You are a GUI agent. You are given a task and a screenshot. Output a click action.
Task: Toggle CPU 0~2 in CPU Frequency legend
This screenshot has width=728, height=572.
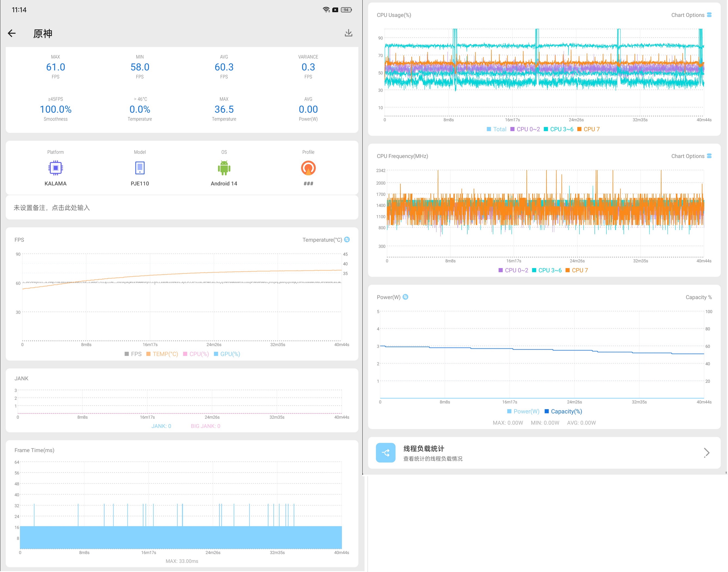pos(513,270)
